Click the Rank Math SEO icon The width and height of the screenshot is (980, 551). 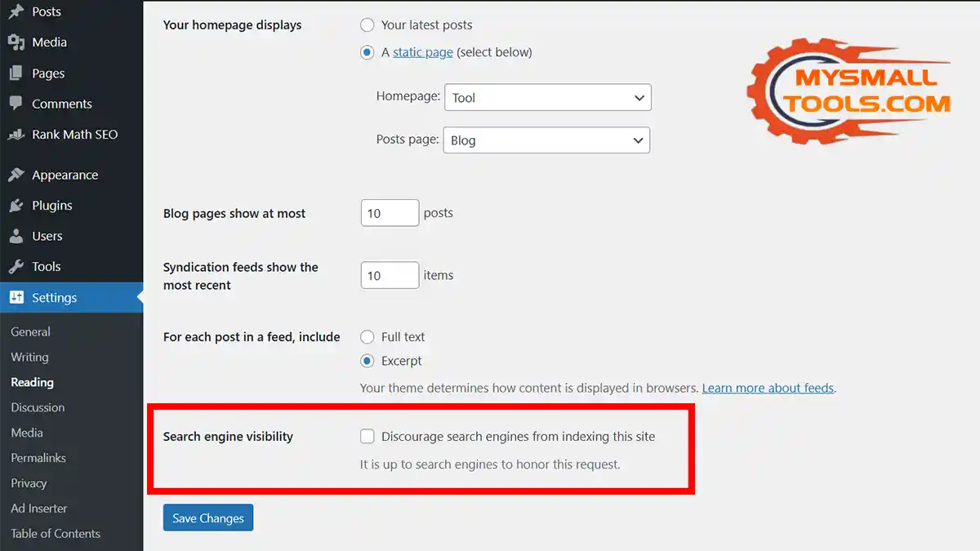click(x=16, y=135)
